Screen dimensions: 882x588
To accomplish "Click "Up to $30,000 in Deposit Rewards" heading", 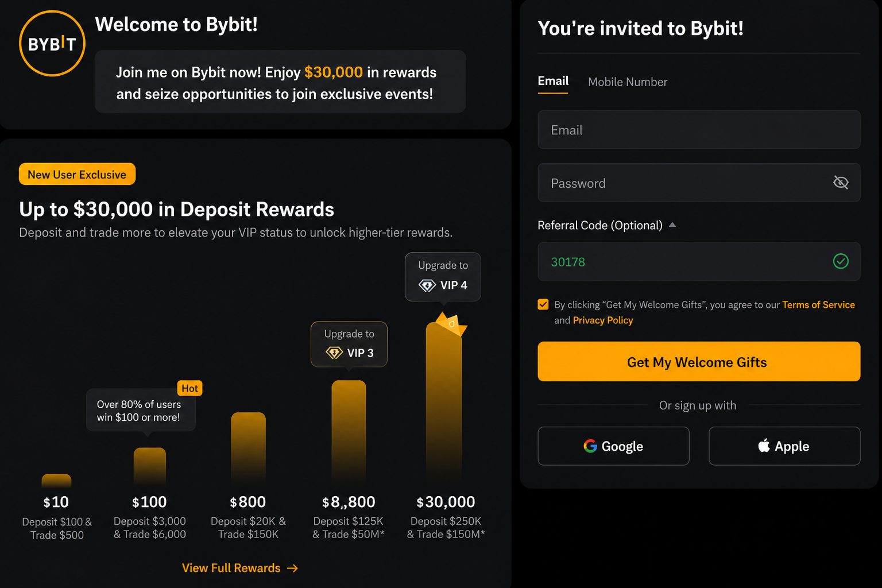I will pos(176,209).
